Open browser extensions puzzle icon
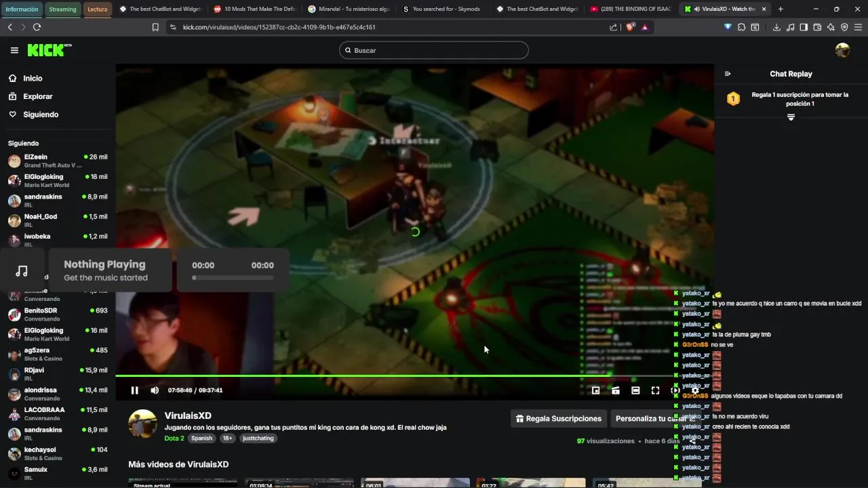This screenshot has width=868, height=488. tap(741, 27)
